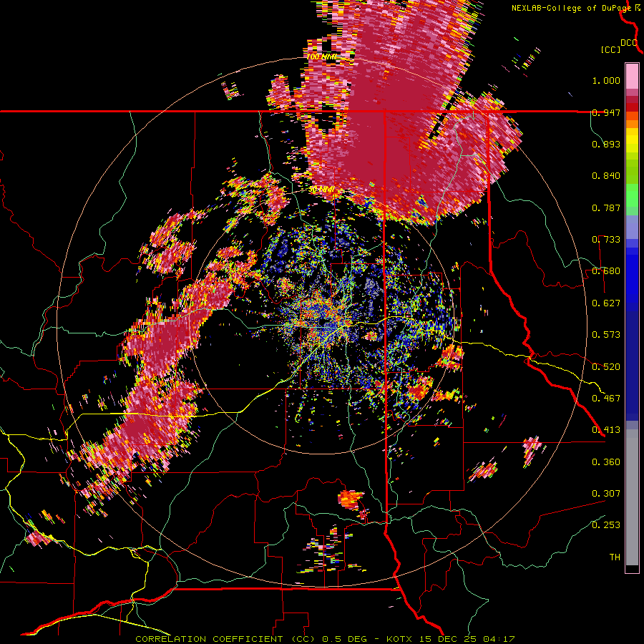Click the 0.413 scale label
This screenshot has width=644, height=644.
(x=606, y=429)
